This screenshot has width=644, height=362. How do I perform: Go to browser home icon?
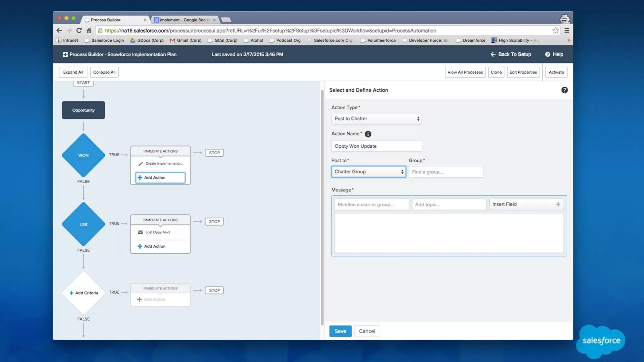89,30
